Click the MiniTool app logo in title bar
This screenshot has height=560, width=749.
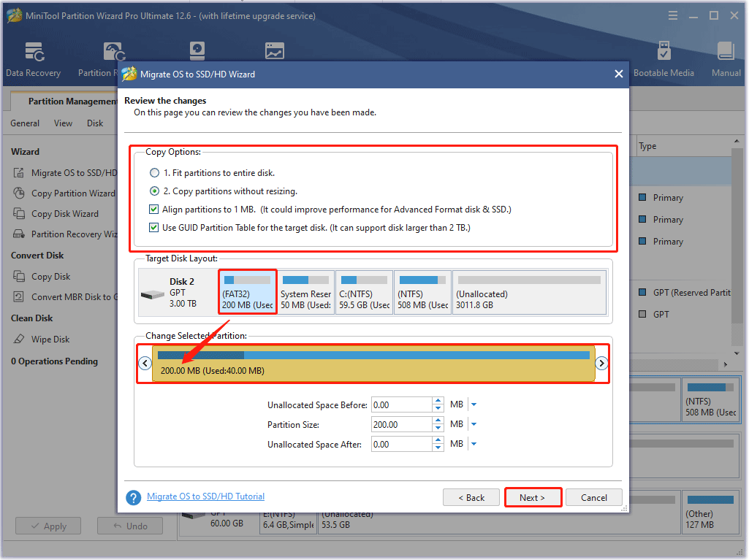(15, 15)
